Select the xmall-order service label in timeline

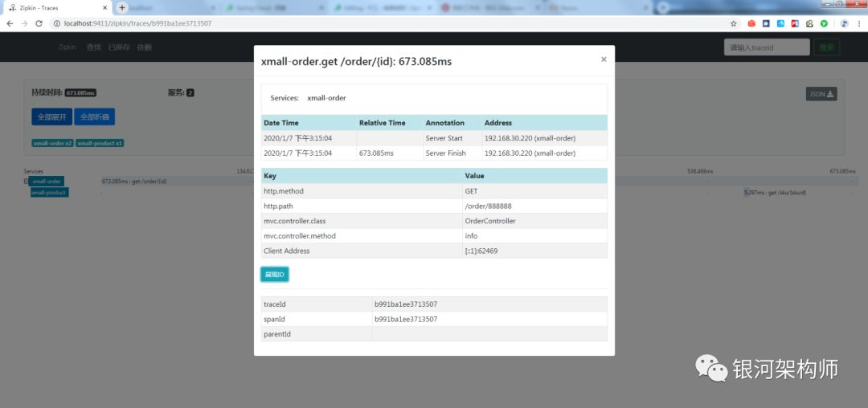pyautogui.click(x=47, y=182)
